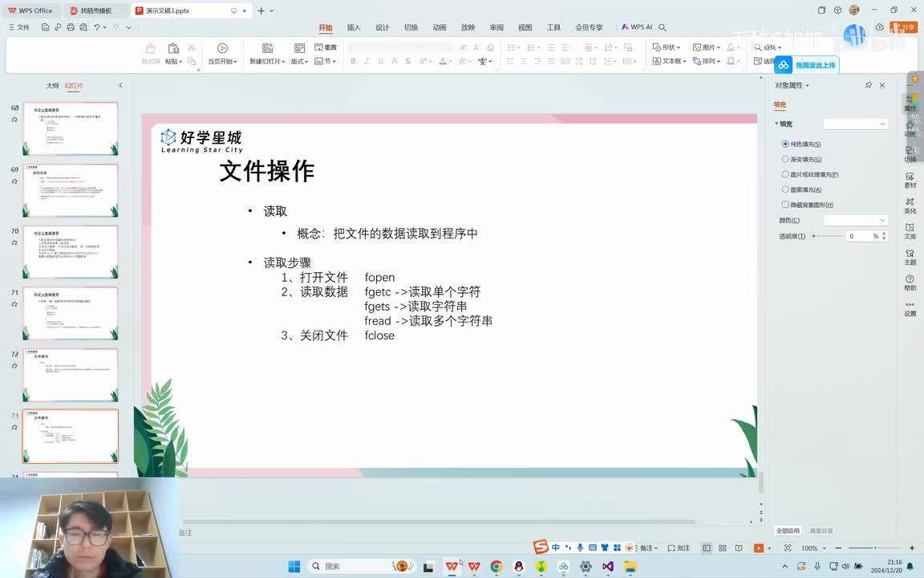Click the search magnifier next to WPS AI
Image resolution: width=924 pixels, height=578 pixels.
pyautogui.click(x=663, y=27)
